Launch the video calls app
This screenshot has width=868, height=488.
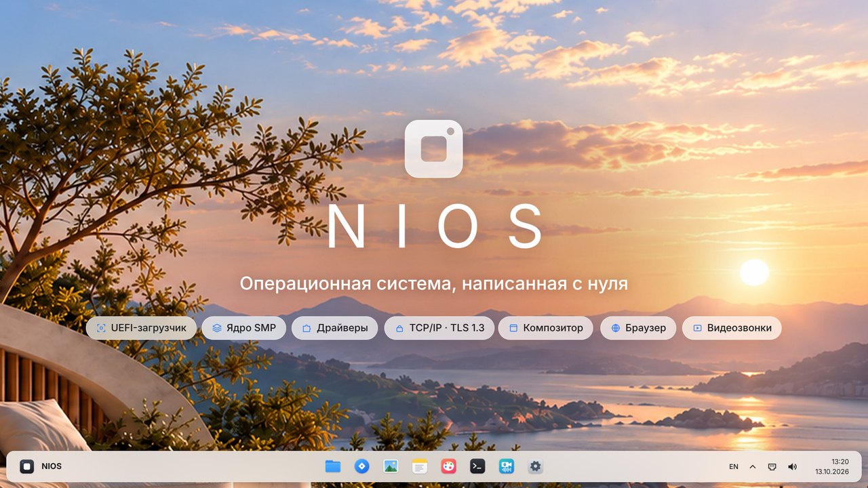[507, 466]
